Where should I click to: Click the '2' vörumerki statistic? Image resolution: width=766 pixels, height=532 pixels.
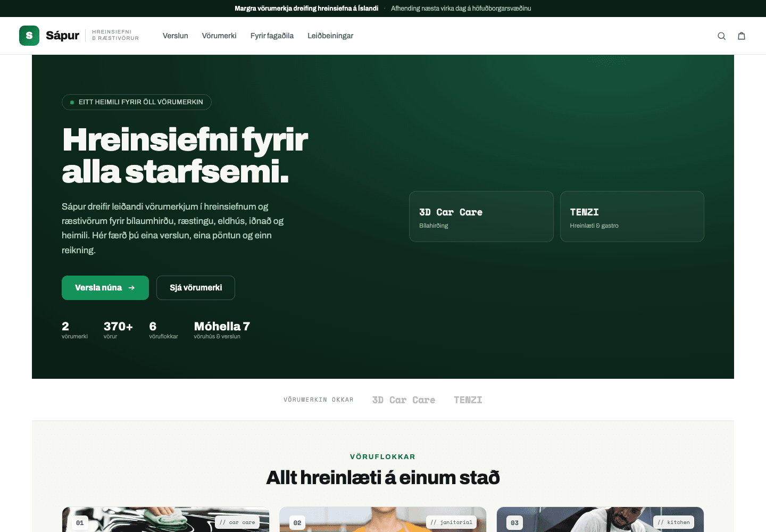point(74,330)
